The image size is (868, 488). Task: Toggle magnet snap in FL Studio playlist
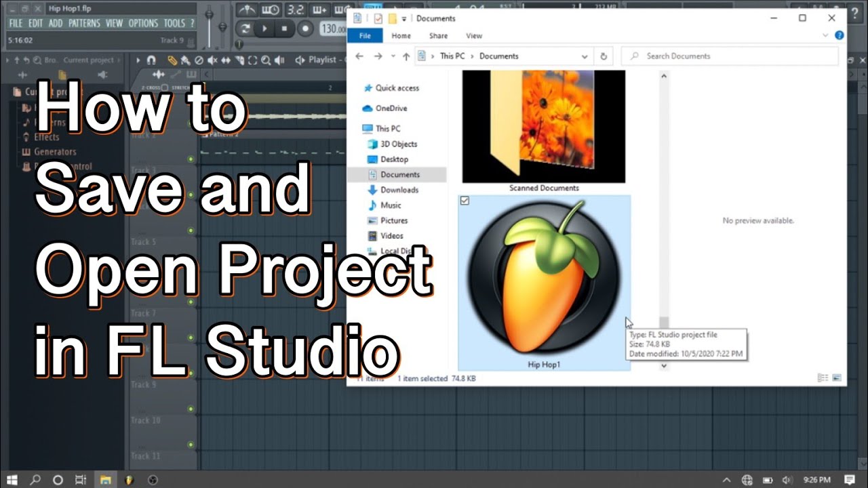pos(151,60)
